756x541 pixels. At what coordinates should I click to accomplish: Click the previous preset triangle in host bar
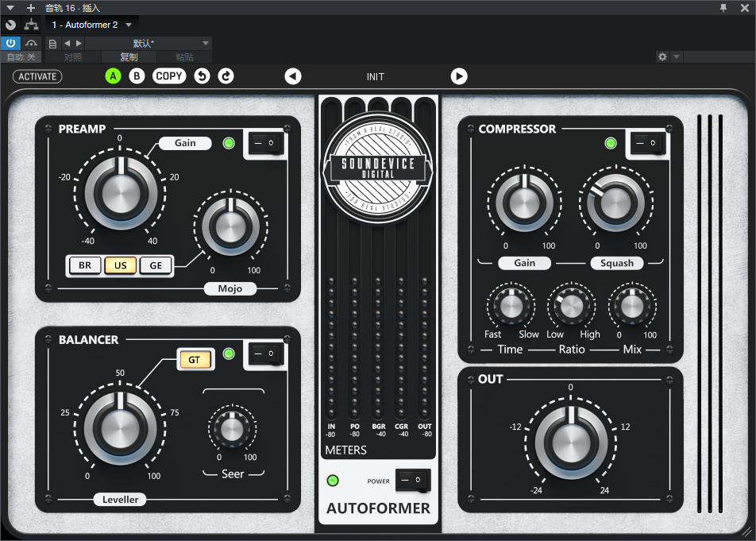coord(67,44)
